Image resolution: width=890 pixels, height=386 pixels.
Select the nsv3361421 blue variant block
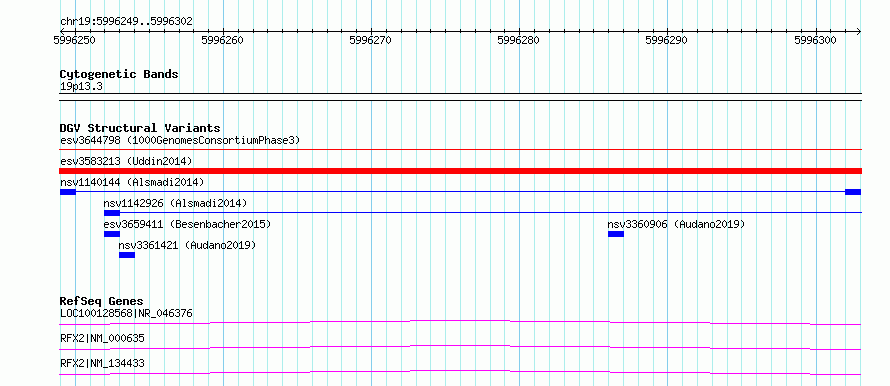tap(127, 255)
